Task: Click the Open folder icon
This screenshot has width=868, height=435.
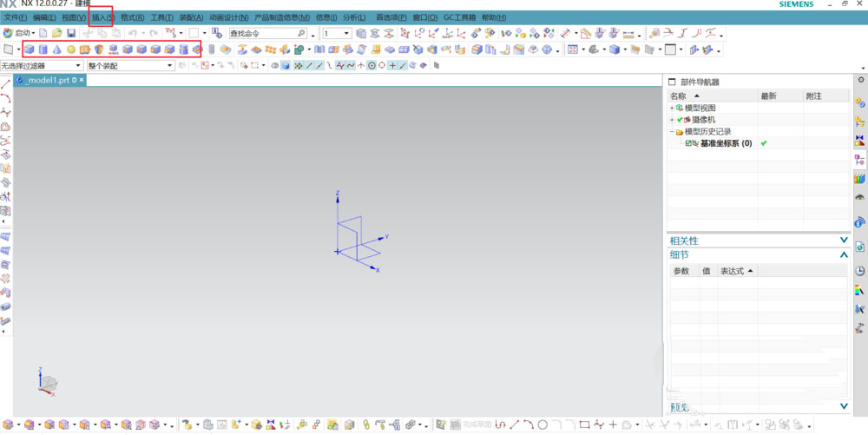Action: coord(56,33)
